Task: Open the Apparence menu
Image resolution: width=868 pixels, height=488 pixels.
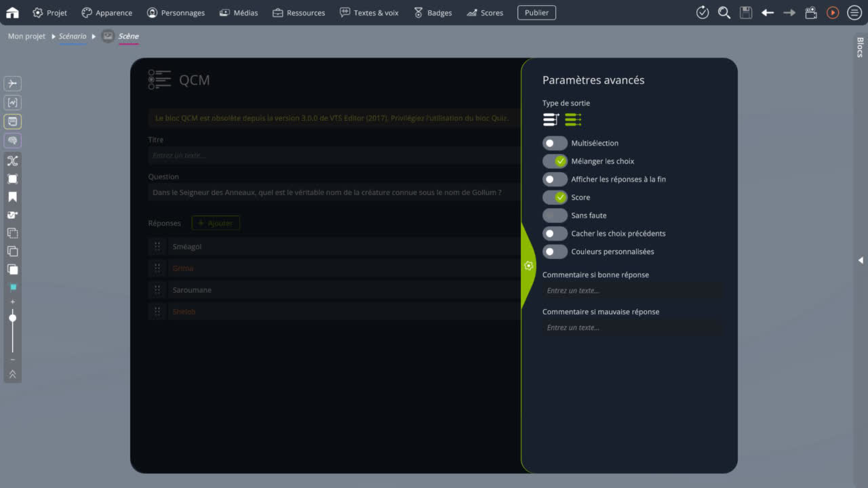Action: click(106, 12)
